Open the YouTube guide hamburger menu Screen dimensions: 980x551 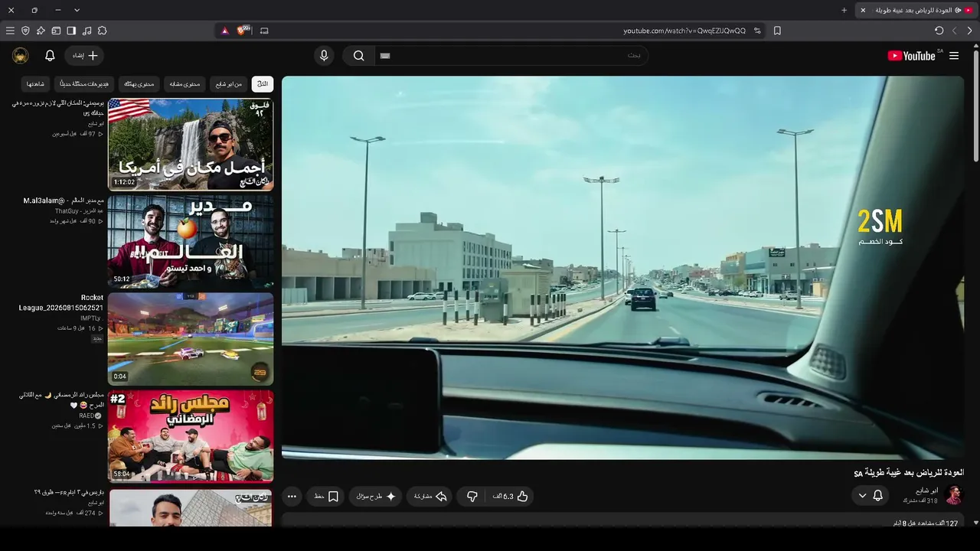coord(954,56)
